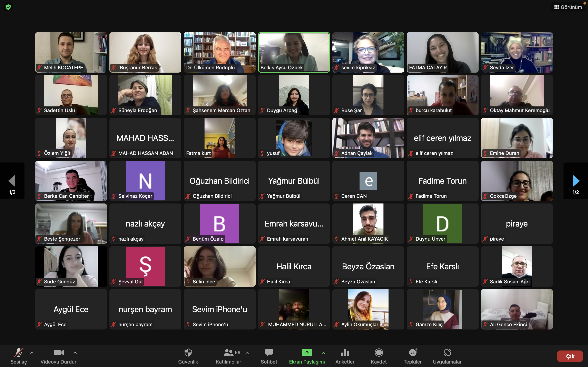The height and width of the screenshot is (367, 588).
Task: Open the Görünüm view menu
Action: (568, 7)
